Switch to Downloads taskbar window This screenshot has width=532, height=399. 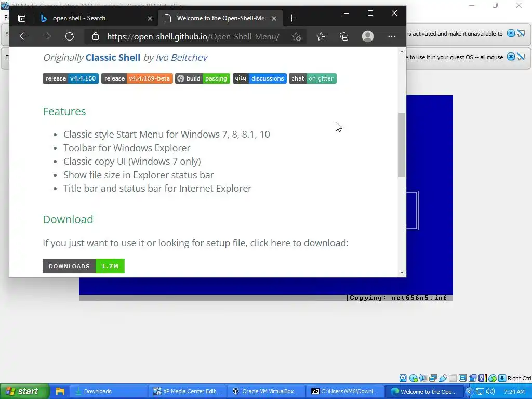[x=108, y=391]
